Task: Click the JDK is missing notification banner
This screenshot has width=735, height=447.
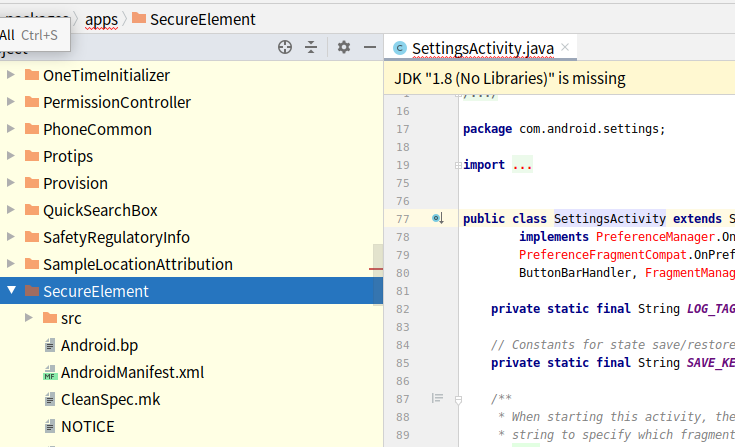Action: (x=559, y=78)
